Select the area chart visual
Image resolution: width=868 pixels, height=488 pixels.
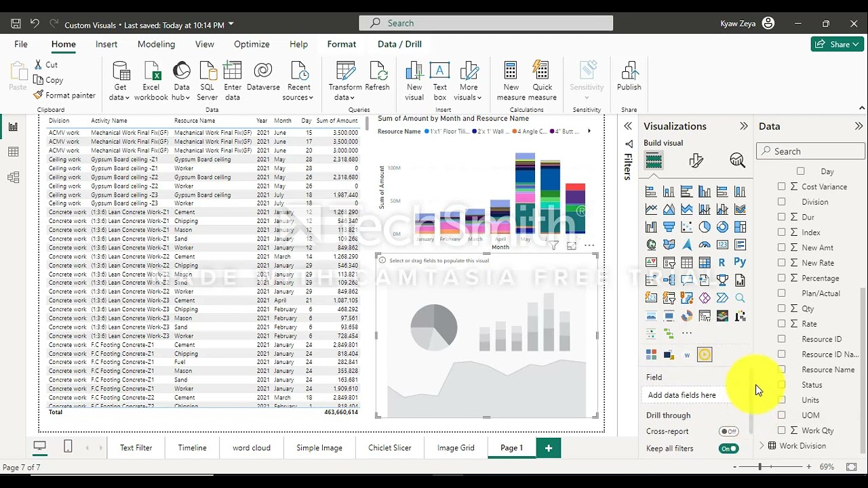coord(669,209)
